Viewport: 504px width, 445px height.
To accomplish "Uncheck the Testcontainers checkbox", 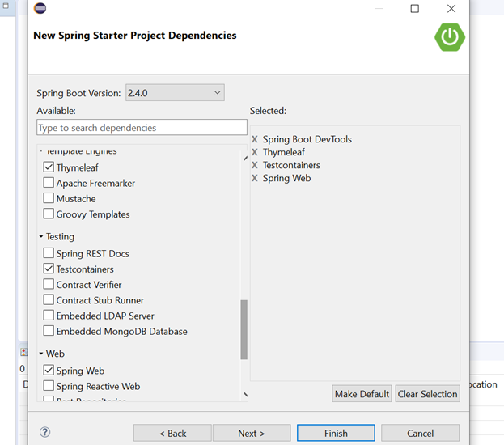I will 49,269.
